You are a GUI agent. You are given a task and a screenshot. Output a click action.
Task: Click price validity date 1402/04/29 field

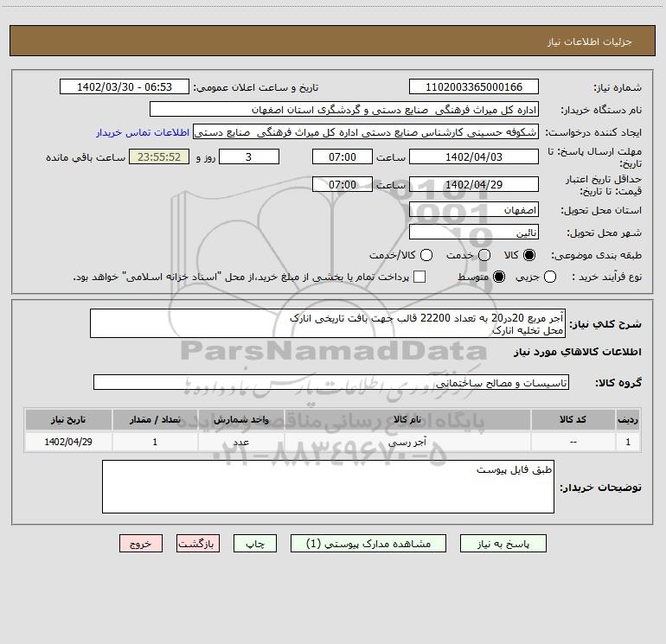coord(474,184)
